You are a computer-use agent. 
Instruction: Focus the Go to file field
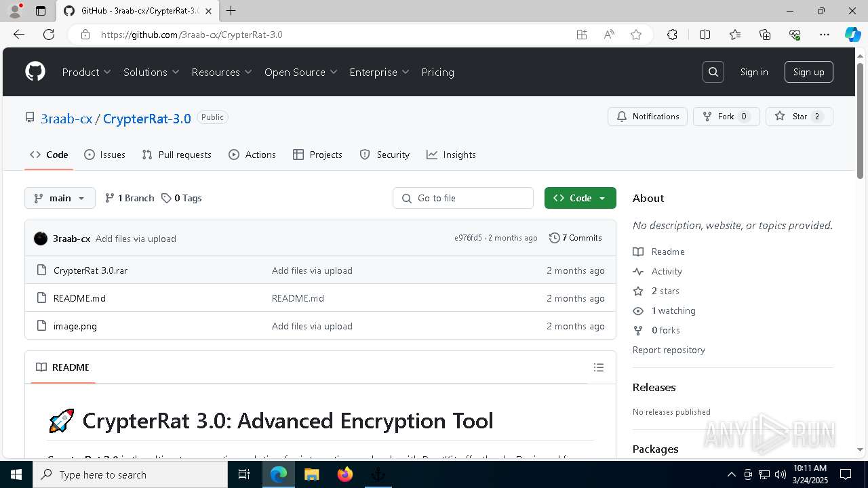click(463, 198)
